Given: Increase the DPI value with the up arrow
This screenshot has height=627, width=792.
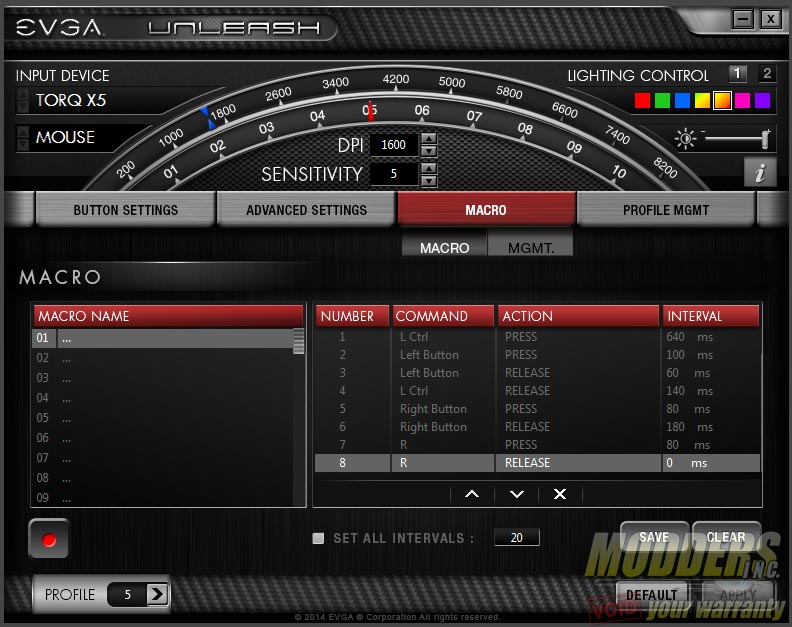Looking at the screenshot, I should coord(429,138).
